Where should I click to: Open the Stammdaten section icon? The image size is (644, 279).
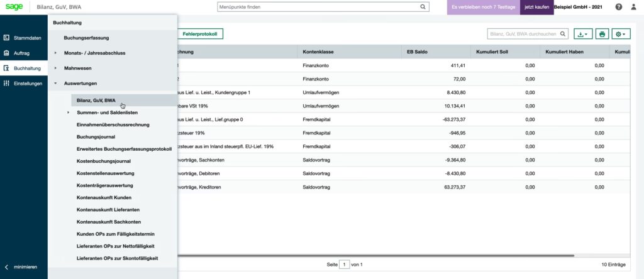coord(6,38)
